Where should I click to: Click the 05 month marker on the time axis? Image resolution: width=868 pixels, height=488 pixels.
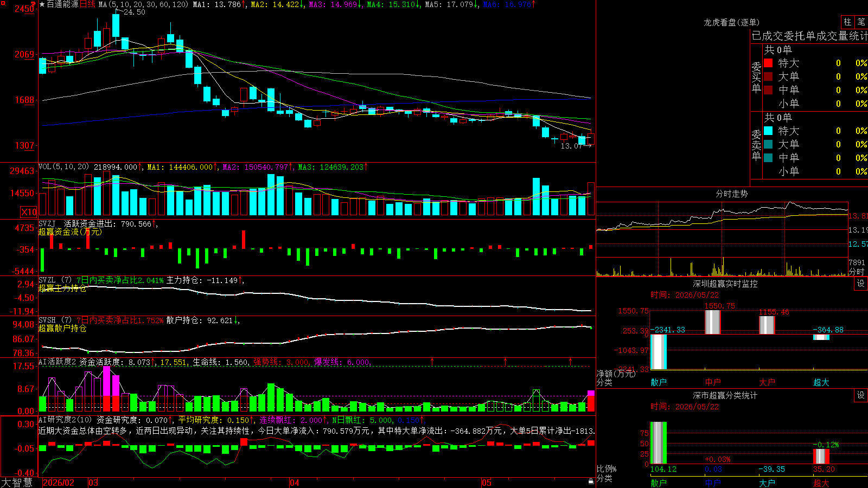point(487,483)
